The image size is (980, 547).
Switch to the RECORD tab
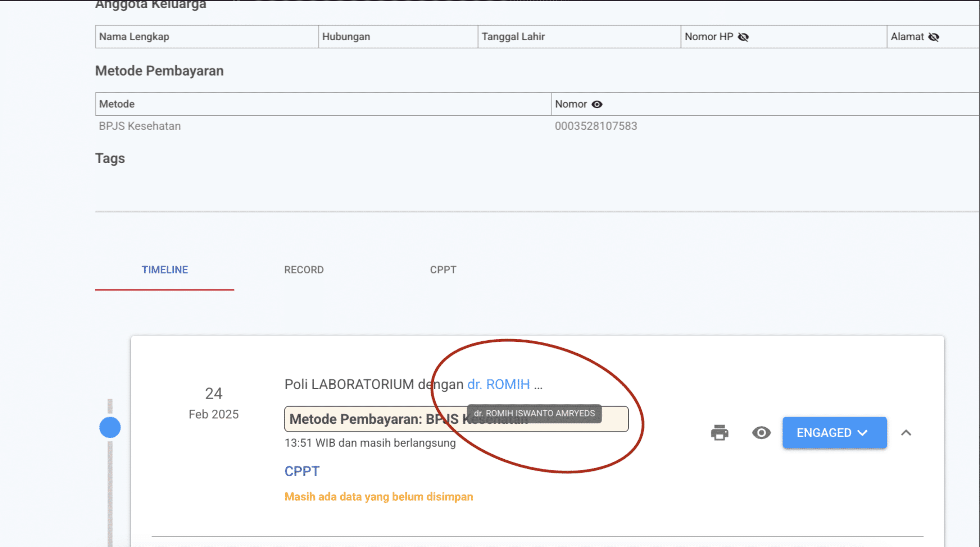(x=304, y=270)
